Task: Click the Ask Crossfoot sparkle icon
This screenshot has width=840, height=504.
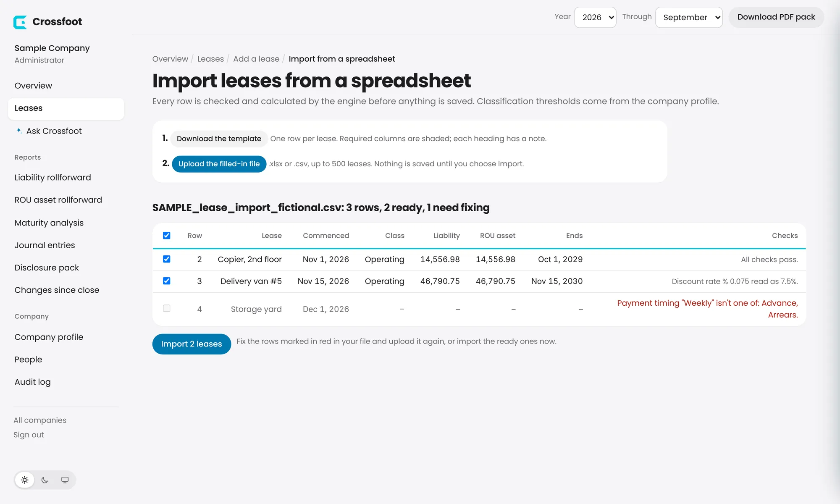Action: click(x=19, y=131)
